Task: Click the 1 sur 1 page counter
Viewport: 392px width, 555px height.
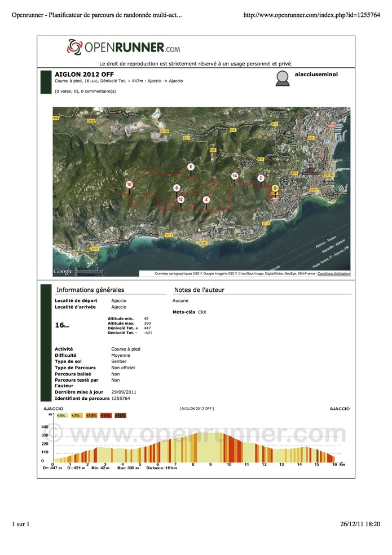Action: 20,524
